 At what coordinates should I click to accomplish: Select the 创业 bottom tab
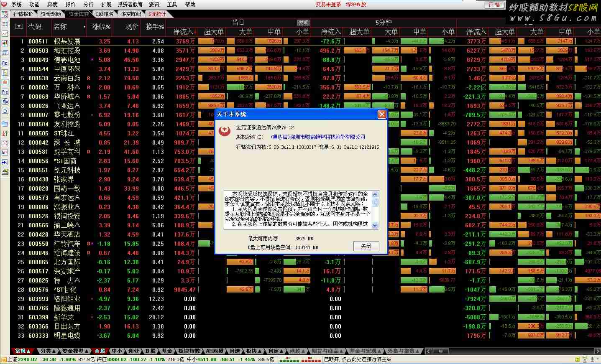point(133,351)
